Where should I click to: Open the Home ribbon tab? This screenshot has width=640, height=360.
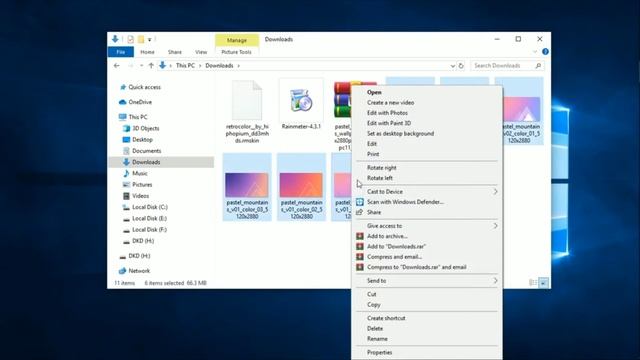[147, 52]
